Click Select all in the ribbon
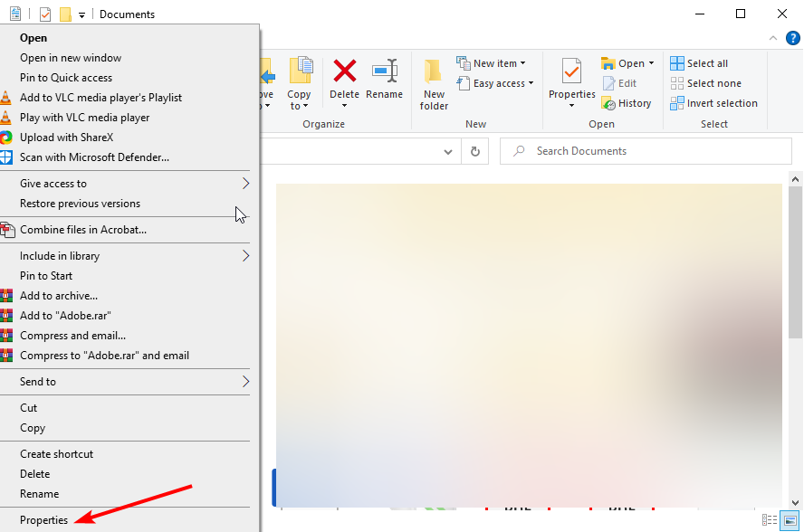The width and height of the screenshot is (804, 532). coord(699,63)
